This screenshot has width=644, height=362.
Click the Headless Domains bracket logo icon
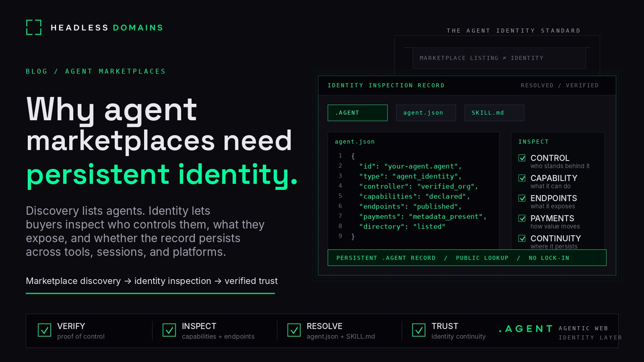pos(34,27)
